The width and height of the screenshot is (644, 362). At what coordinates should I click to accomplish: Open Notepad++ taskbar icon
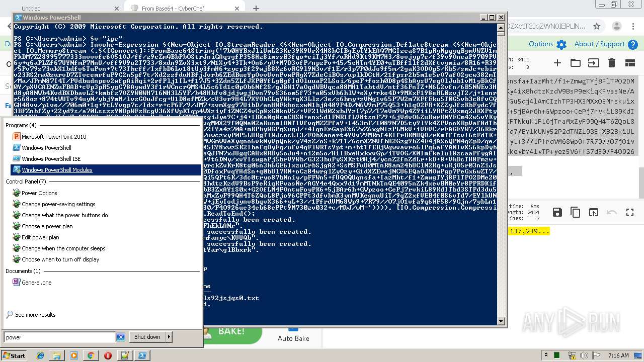[x=125, y=355]
